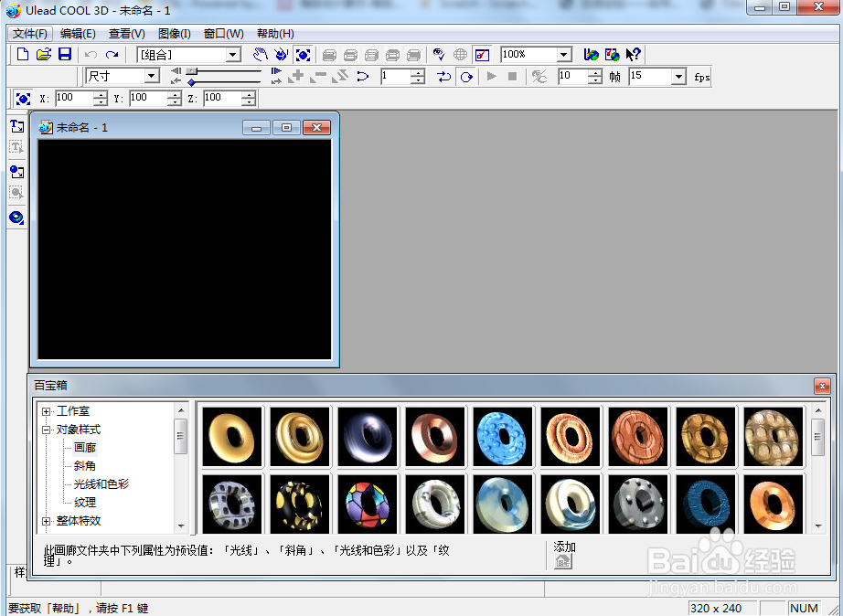Click the eye with checkmark preview icon
Image resolution: width=843 pixels, height=616 pixels.
439,54
